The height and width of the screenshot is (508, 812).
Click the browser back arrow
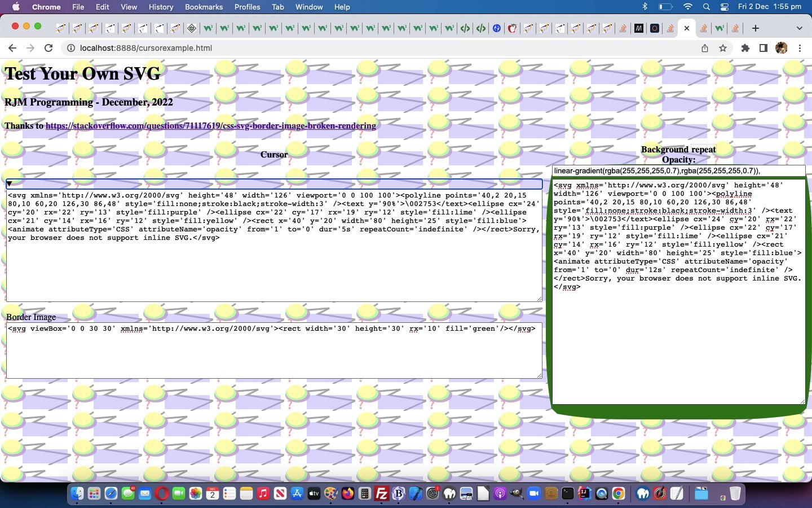pyautogui.click(x=12, y=48)
